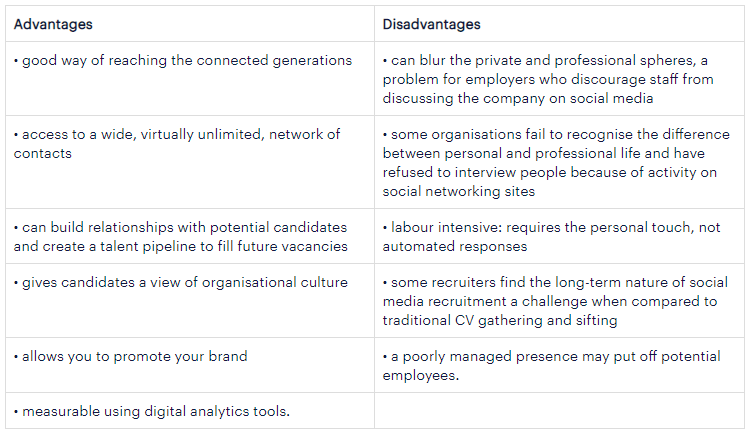
Task: Select the 'automated responses' text
Action: pos(454,246)
